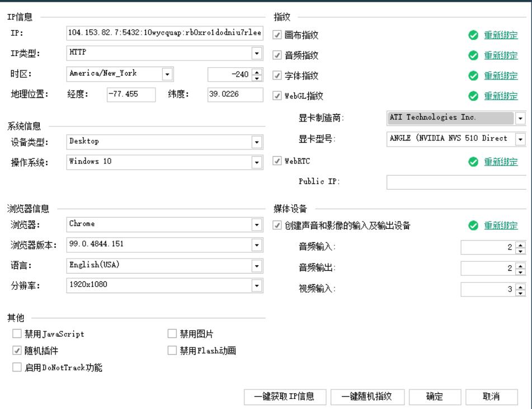Click green check icon beside 字体指纹
The width and height of the screenshot is (532, 409).
[473, 76]
